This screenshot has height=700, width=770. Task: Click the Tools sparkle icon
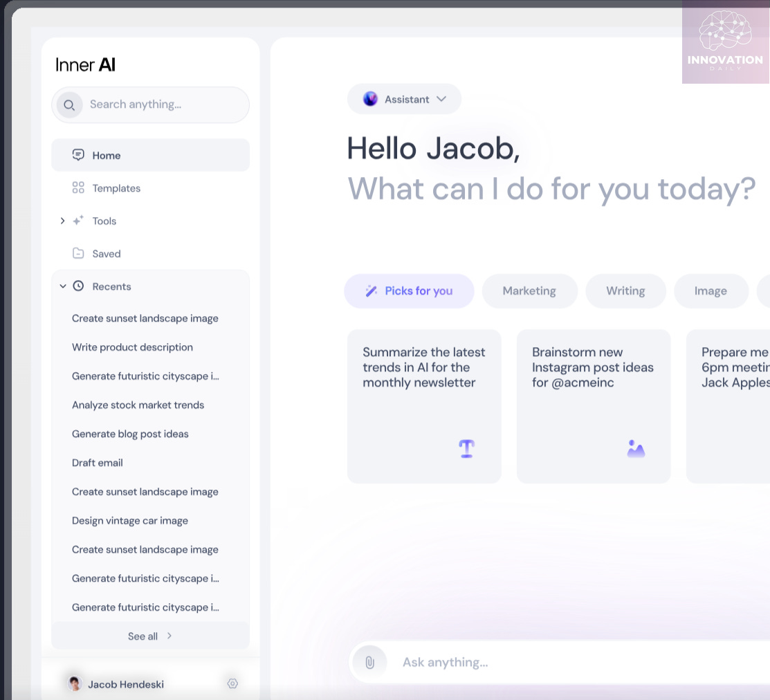click(x=78, y=221)
